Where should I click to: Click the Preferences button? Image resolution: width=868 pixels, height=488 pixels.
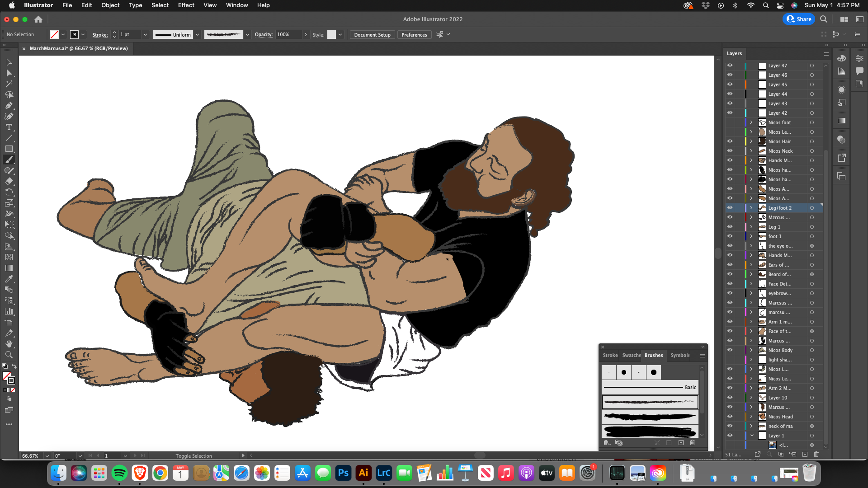(414, 35)
